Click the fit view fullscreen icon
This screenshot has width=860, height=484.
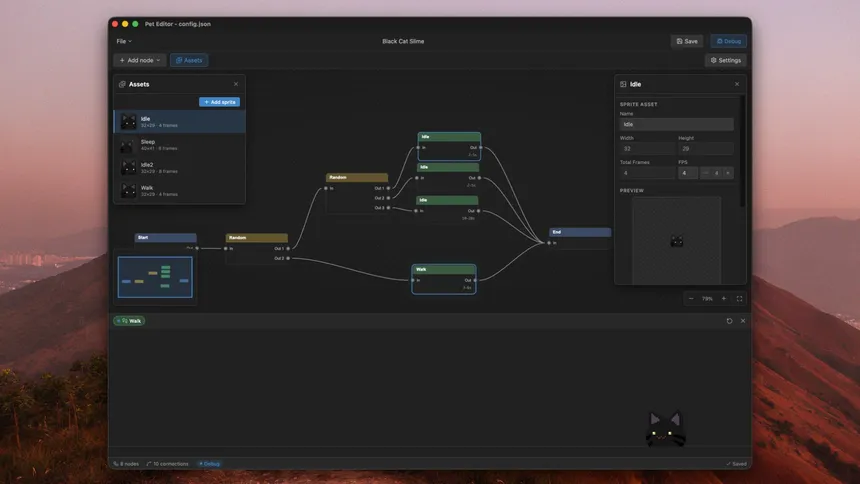(x=739, y=299)
